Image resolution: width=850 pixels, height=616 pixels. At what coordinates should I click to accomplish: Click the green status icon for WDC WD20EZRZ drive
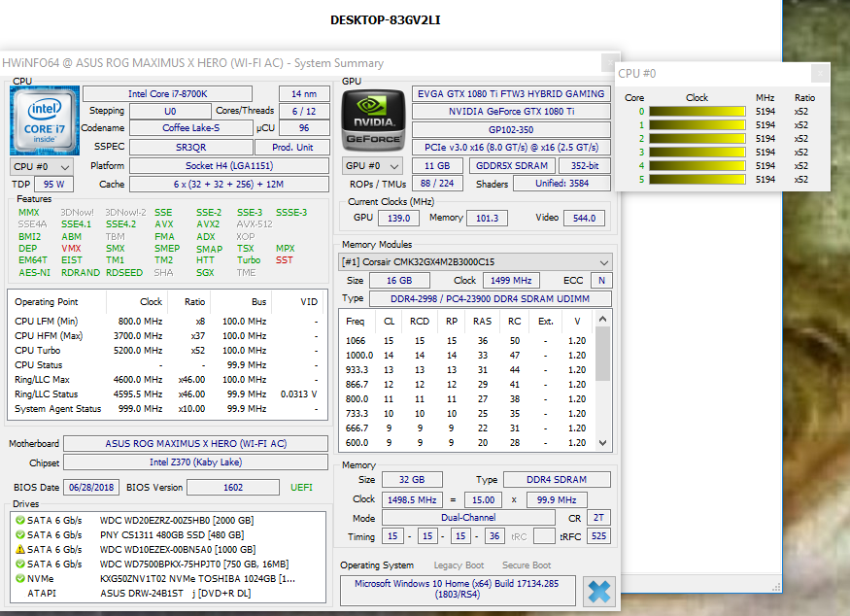tap(20, 520)
